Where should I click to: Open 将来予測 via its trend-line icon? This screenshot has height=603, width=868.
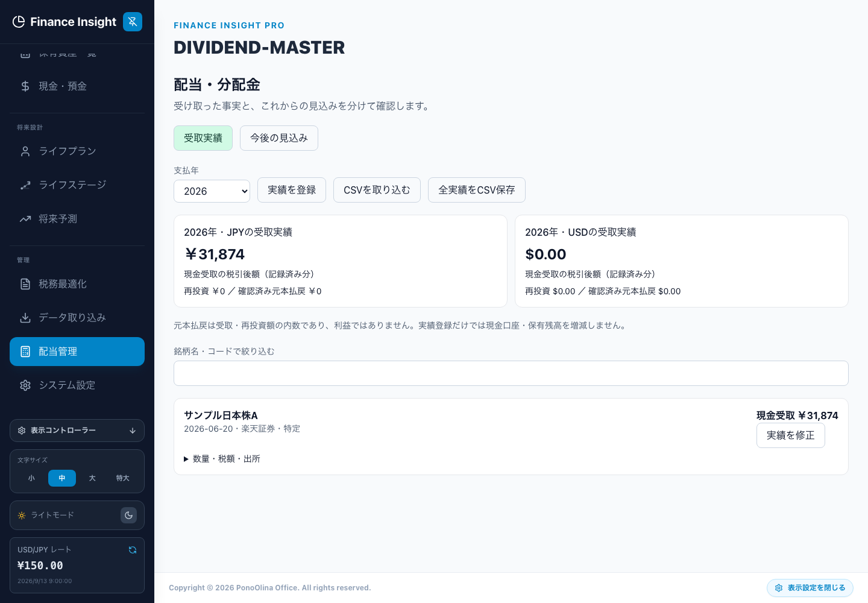(25, 219)
